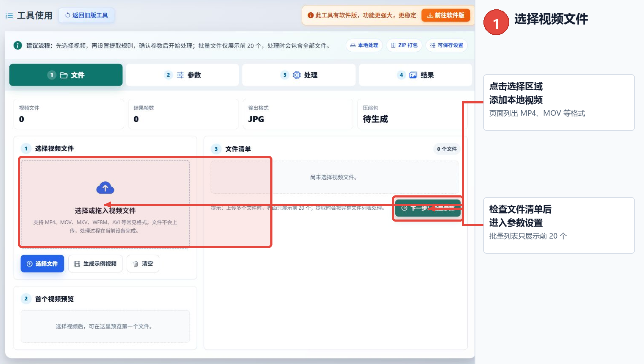The height and width of the screenshot is (364, 644).
Task: Click the settings icon on 可保存设置 badge
Action: pos(433,45)
